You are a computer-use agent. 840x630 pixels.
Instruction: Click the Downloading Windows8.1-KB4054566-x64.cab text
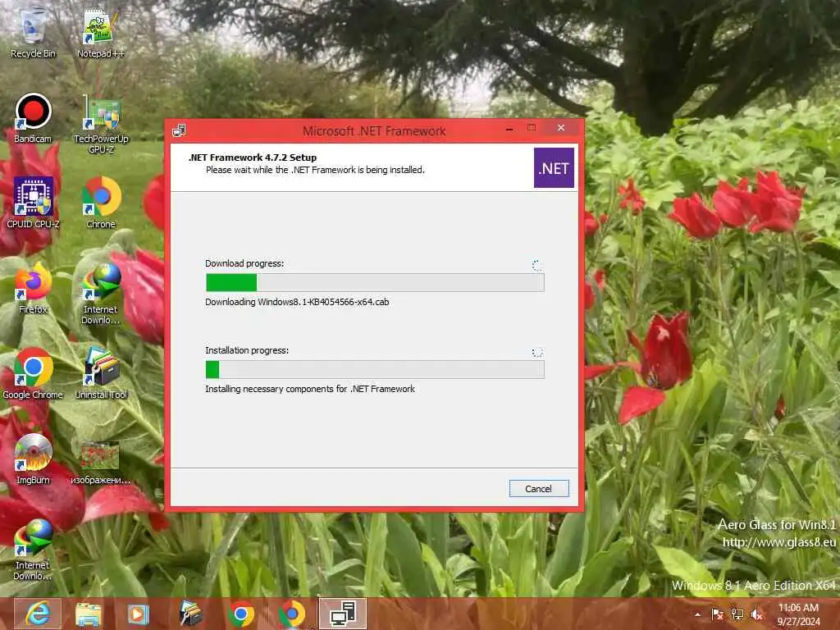(x=297, y=302)
